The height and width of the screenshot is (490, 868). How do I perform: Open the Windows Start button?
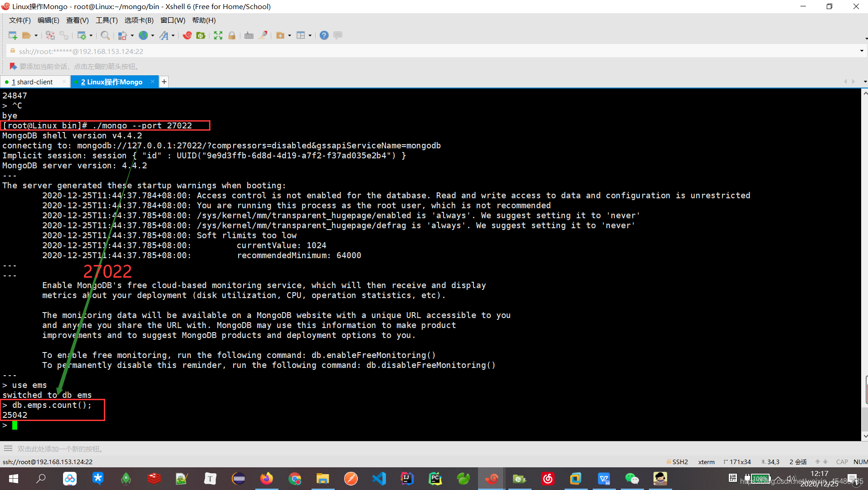coord(14,479)
